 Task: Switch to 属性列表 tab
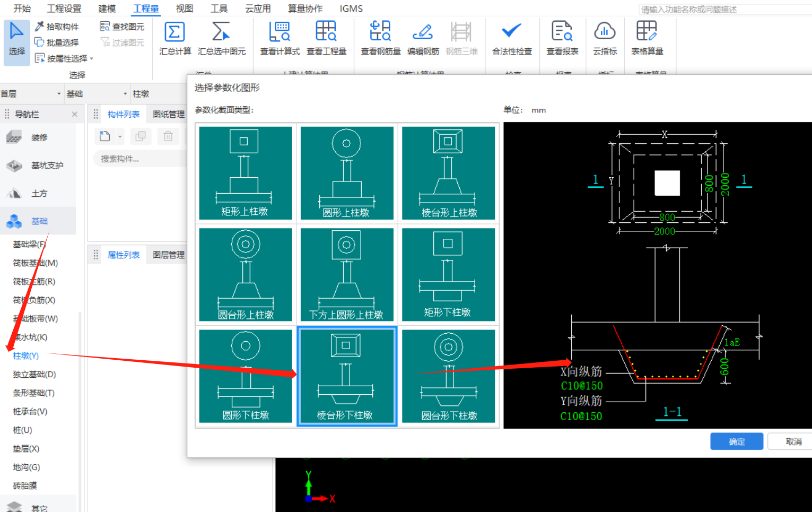124,255
